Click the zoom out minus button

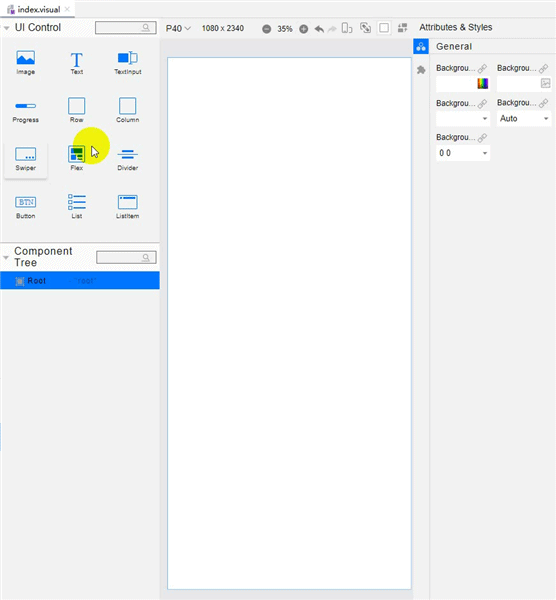267,29
